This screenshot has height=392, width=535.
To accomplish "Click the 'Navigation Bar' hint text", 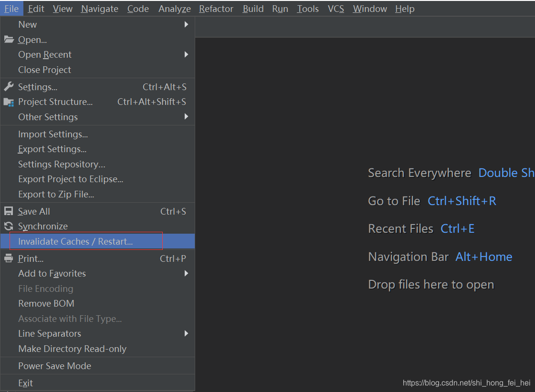I will click(409, 257).
